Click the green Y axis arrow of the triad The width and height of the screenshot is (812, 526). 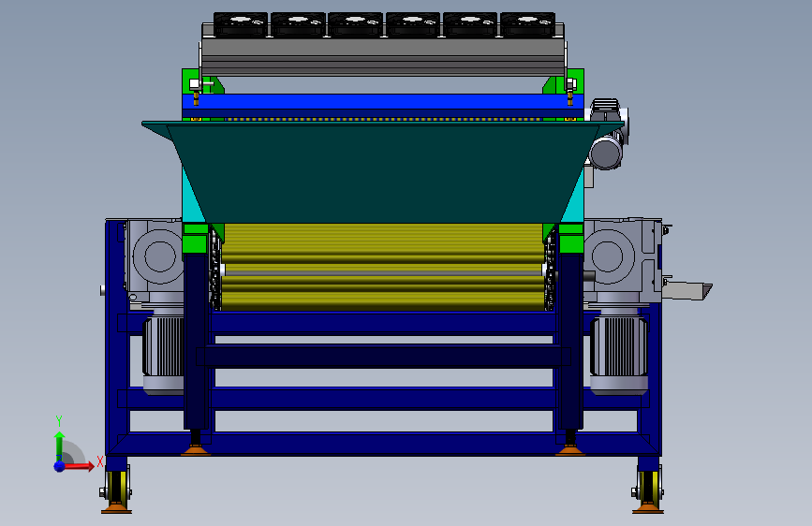pyautogui.click(x=59, y=446)
